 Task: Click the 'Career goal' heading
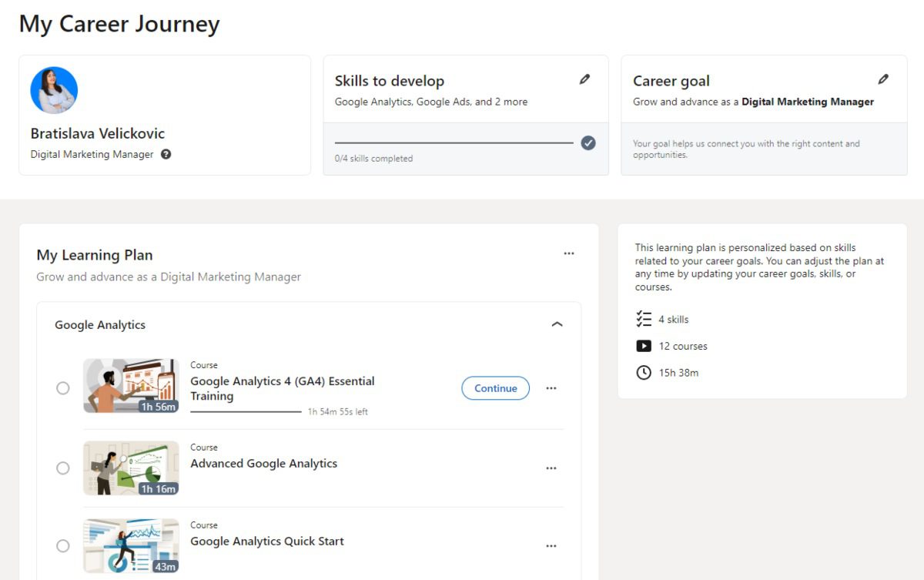click(x=671, y=81)
